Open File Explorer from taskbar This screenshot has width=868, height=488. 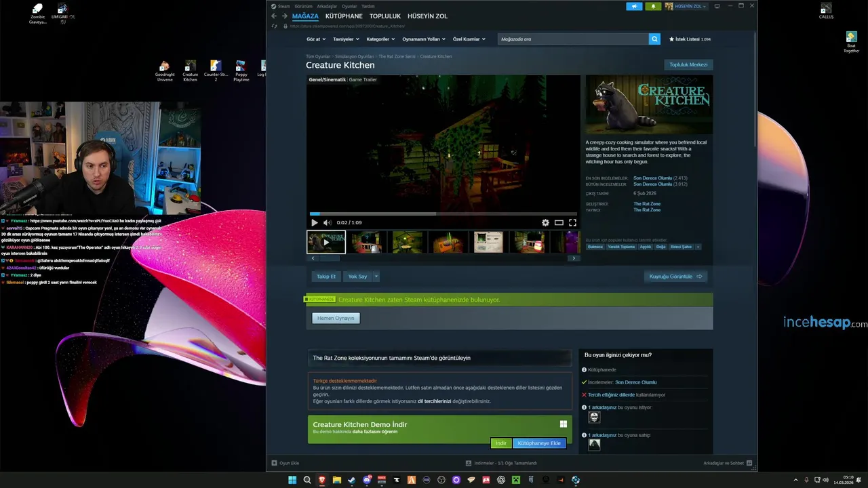click(337, 480)
